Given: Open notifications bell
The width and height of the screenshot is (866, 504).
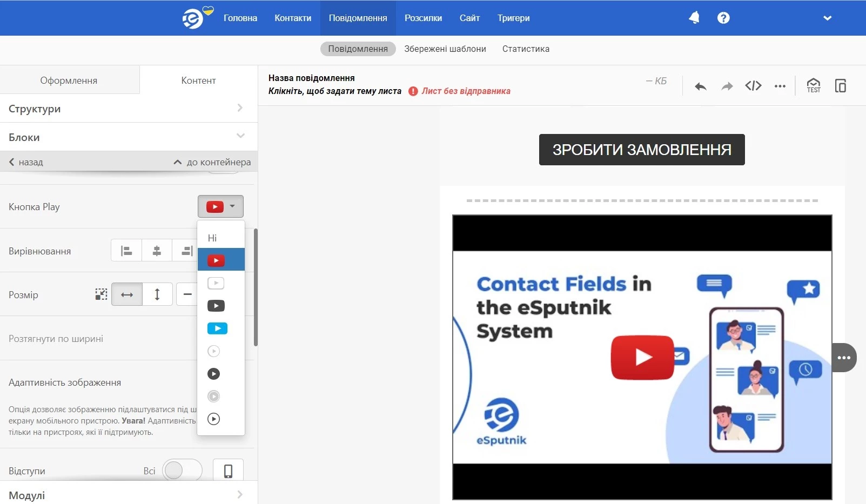Looking at the screenshot, I should tap(694, 18).
